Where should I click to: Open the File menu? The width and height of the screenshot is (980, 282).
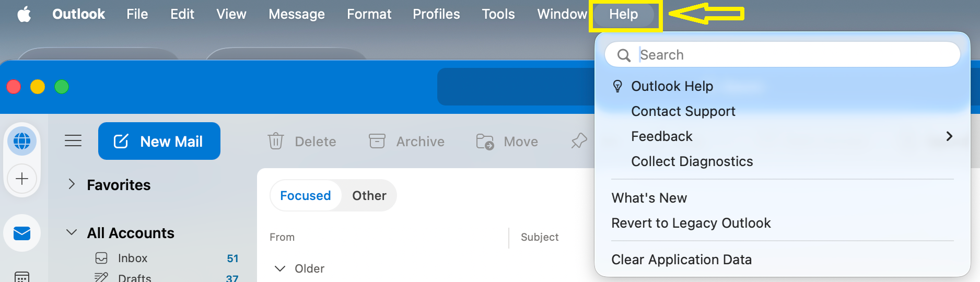(137, 14)
